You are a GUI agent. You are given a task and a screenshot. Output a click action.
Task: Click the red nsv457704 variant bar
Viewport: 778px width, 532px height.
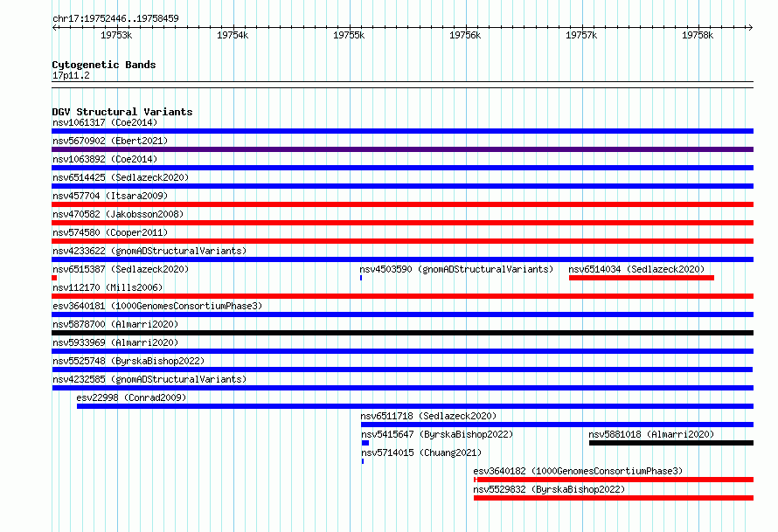click(x=402, y=204)
